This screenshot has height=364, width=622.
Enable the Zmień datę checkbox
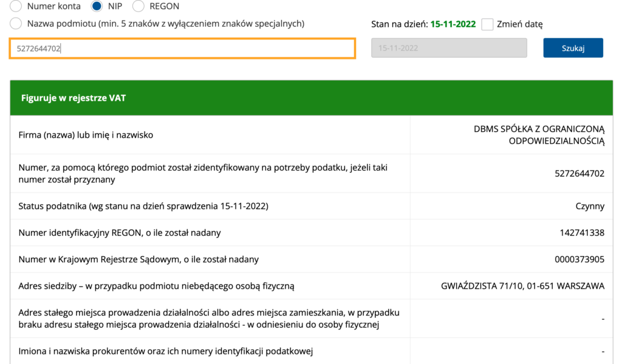(487, 24)
